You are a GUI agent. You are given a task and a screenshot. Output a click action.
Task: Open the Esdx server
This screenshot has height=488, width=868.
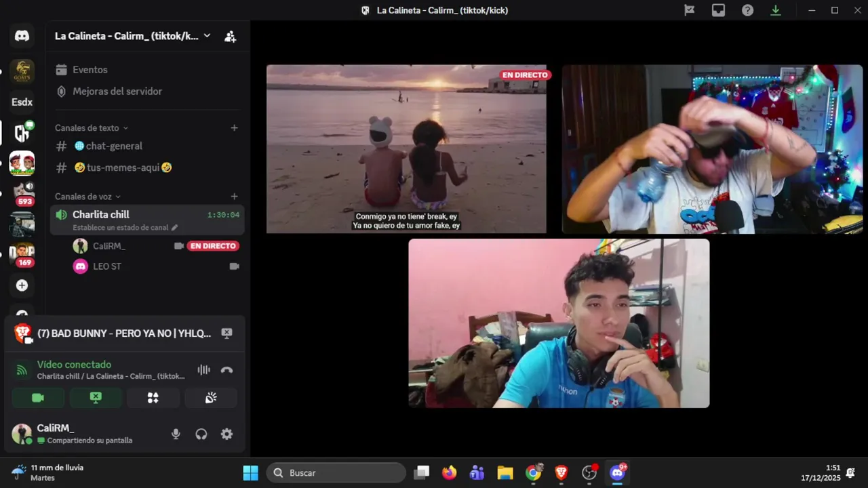coord(22,102)
